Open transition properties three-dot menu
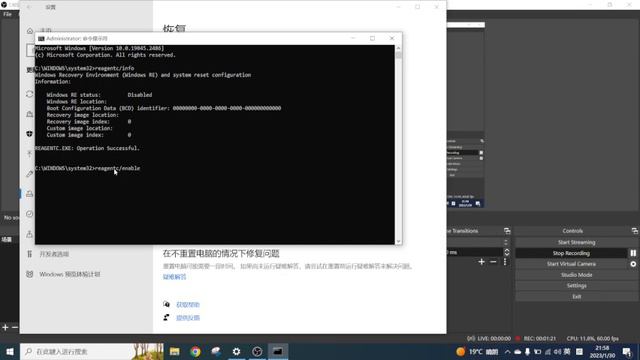The image size is (640, 360). (505, 262)
